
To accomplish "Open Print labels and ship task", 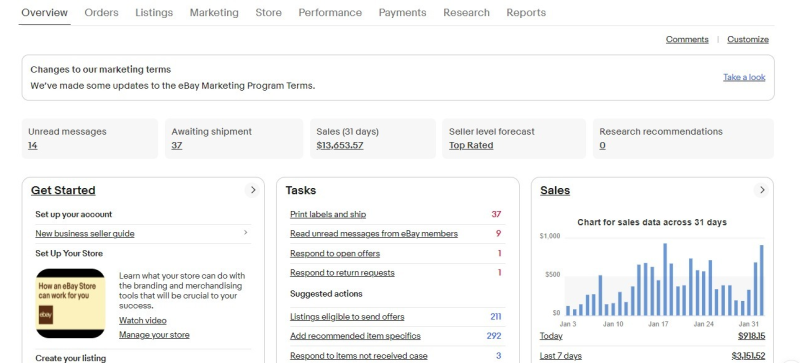I will pyautogui.click(x=328, y=214).
